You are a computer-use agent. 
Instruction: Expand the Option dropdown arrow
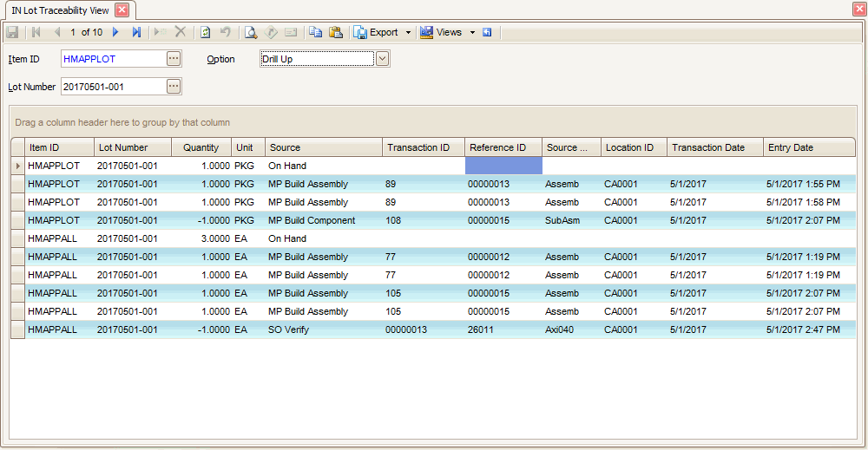click(x=382, y=58)
